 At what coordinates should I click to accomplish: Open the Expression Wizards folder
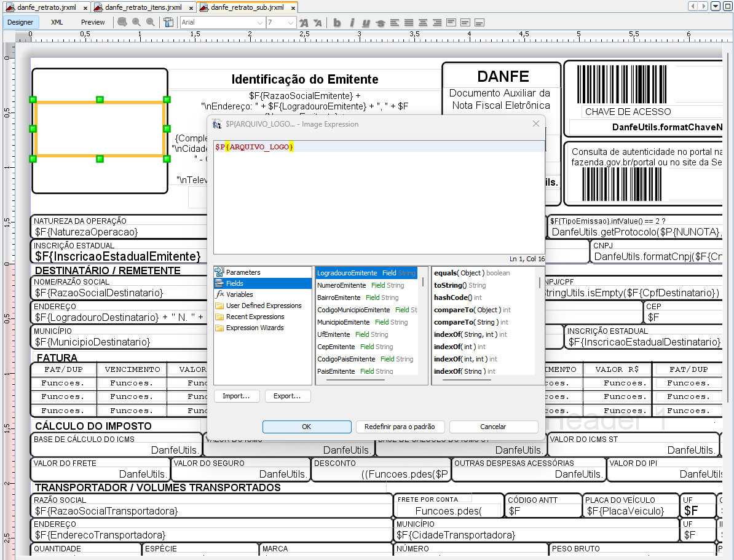255,328
